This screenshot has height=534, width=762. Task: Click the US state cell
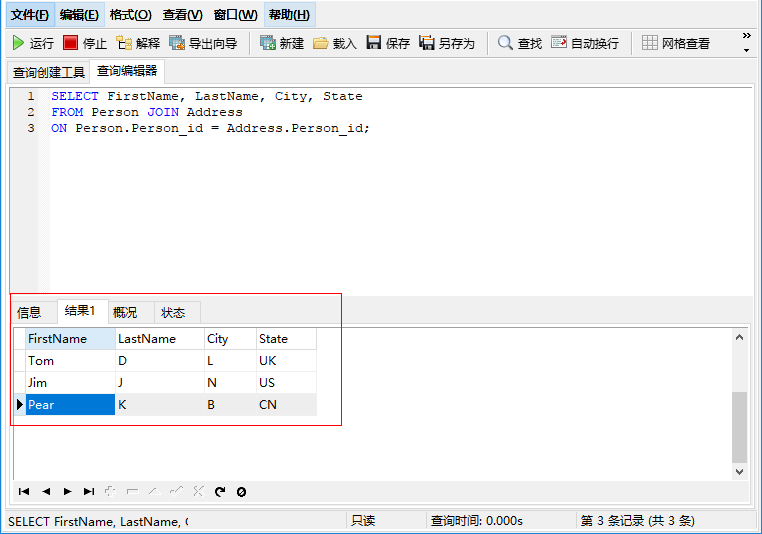point(286,382)
